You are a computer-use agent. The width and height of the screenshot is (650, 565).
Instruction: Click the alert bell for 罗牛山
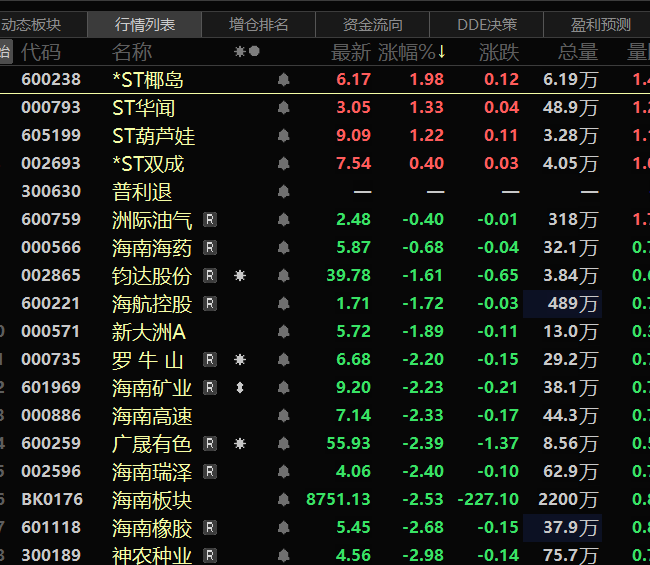[x=284, y=359]
